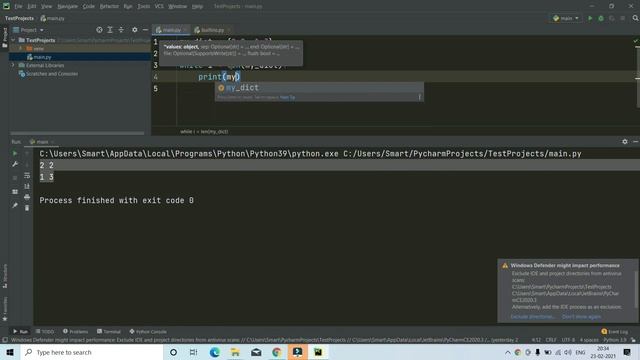Viewport: 640px width, 360px height.
Task: Click Python 3.9 interpreter in status bar
Action: point(615,340)
